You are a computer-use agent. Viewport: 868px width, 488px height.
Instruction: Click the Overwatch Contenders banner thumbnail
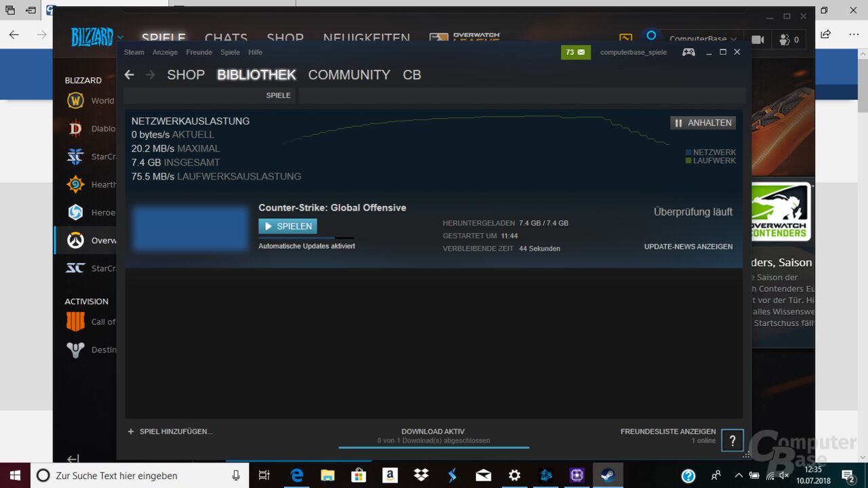[x=782, y=213]
